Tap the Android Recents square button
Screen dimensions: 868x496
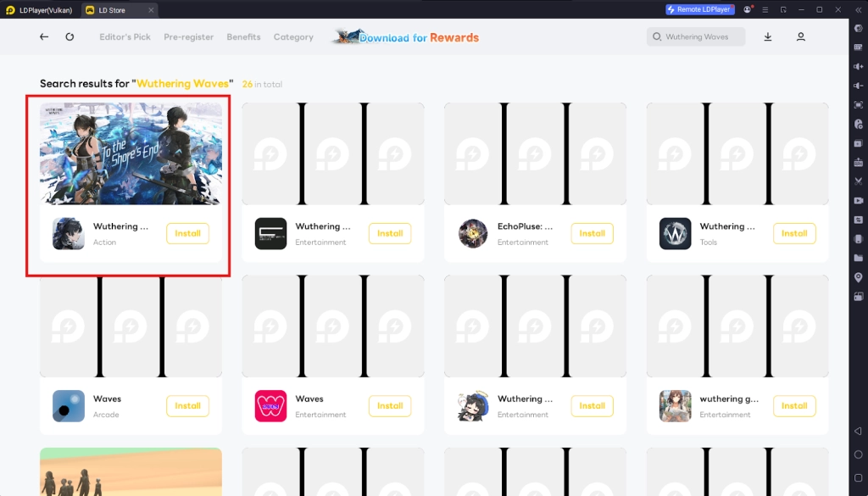click(x=859, y=477)
